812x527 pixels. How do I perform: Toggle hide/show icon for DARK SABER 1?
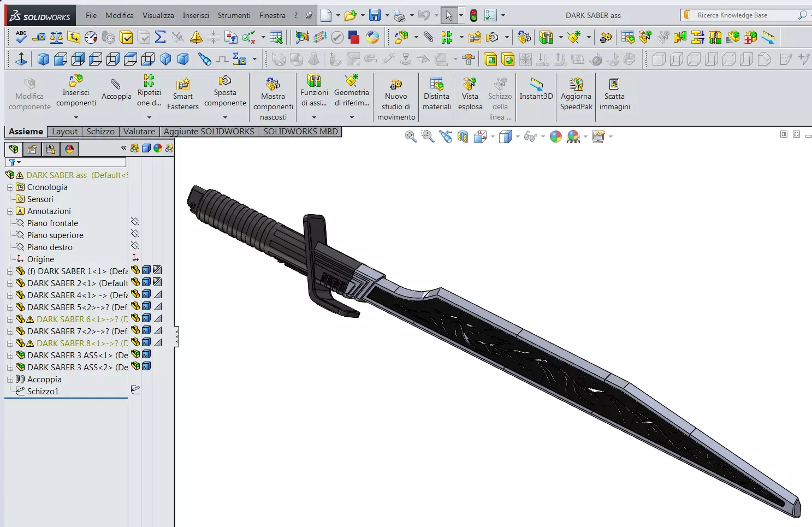[x=135, y=270]
